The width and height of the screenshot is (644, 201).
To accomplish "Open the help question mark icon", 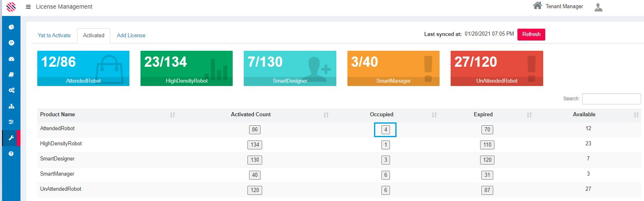I will (11, 154).
